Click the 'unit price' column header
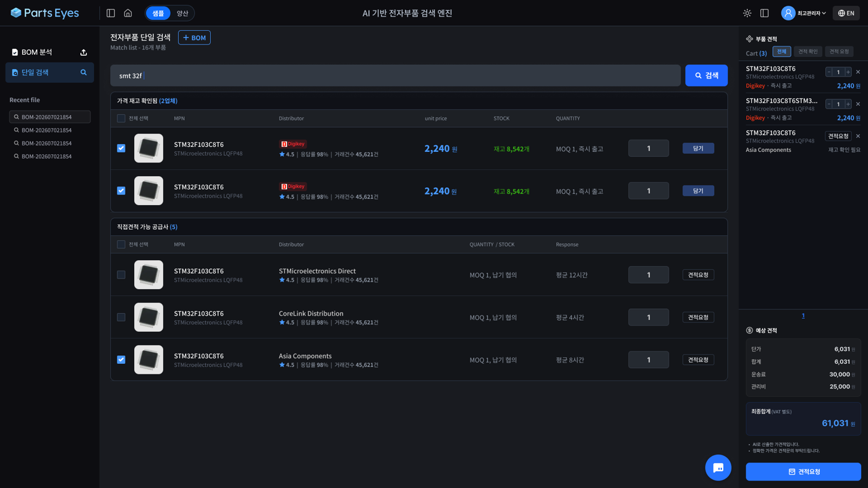 click(x=436, y=118)
